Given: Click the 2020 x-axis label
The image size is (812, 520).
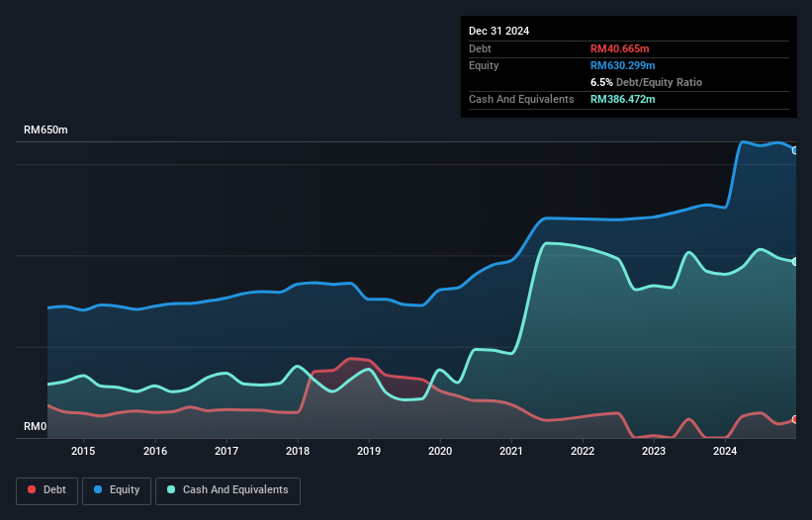Looking at the screenshot, I should (440, 451).
